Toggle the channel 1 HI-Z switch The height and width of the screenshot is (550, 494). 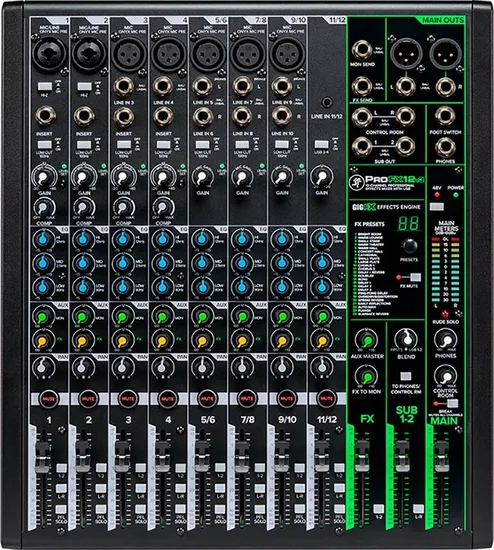pos(45,86)
